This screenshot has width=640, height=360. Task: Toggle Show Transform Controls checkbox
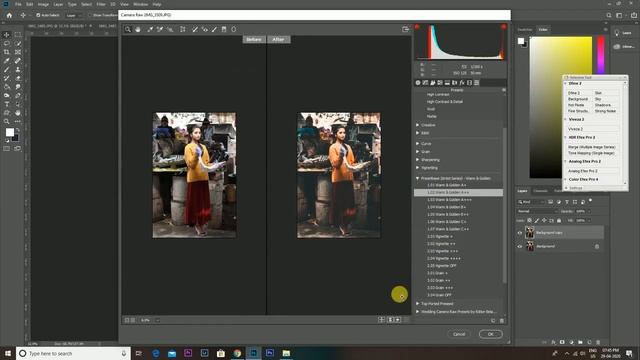(x=91, y=15)
